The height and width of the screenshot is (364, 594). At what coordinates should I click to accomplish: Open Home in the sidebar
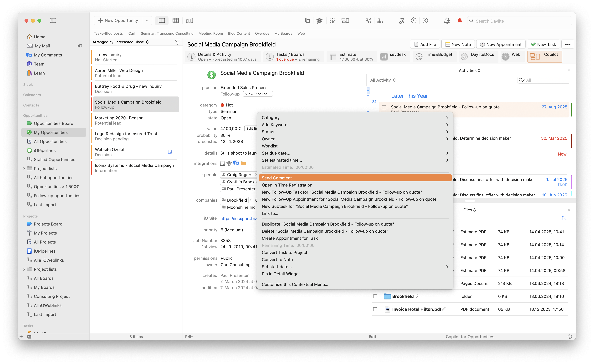[40, 37]
